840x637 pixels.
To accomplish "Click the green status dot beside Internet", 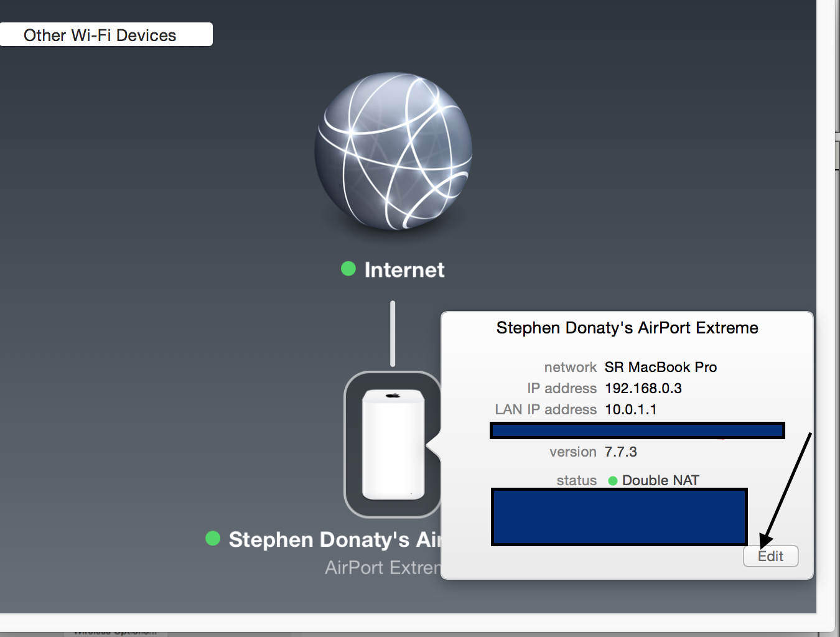I will 348,269.
